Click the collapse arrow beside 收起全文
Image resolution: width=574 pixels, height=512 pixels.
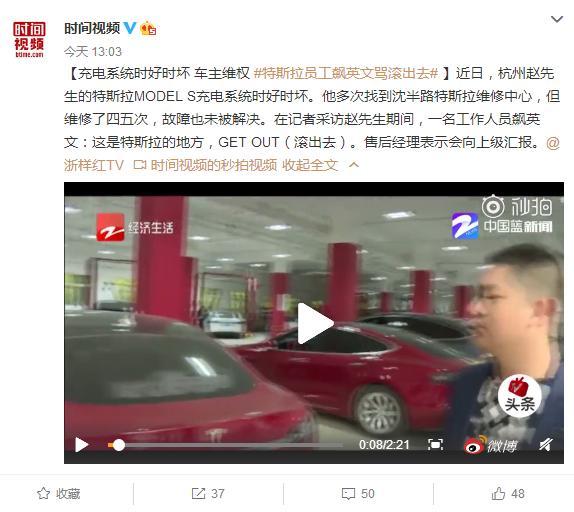coord(354,165)
